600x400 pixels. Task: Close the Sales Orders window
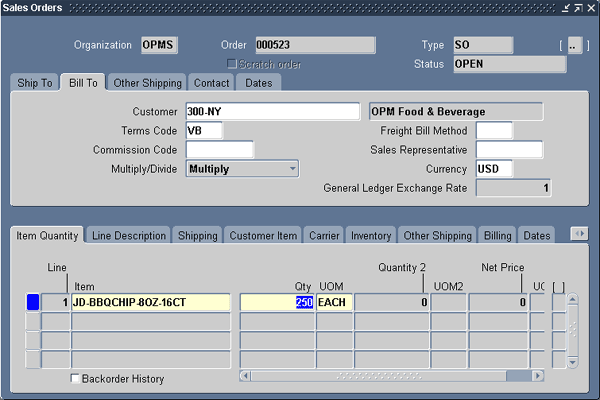tap(591, 8)
